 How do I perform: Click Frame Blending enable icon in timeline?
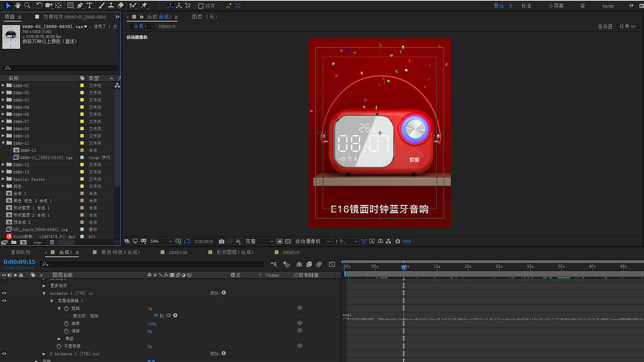(309, 264)
